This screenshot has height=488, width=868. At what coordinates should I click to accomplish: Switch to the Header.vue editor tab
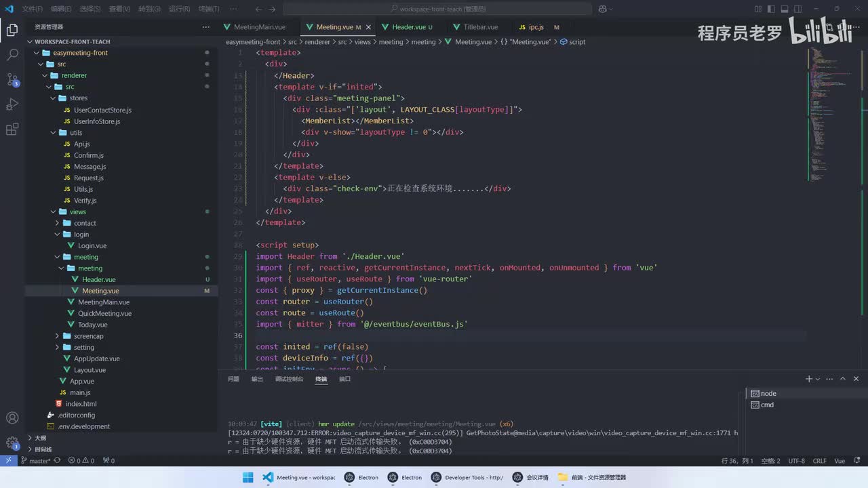click(408, 27)
